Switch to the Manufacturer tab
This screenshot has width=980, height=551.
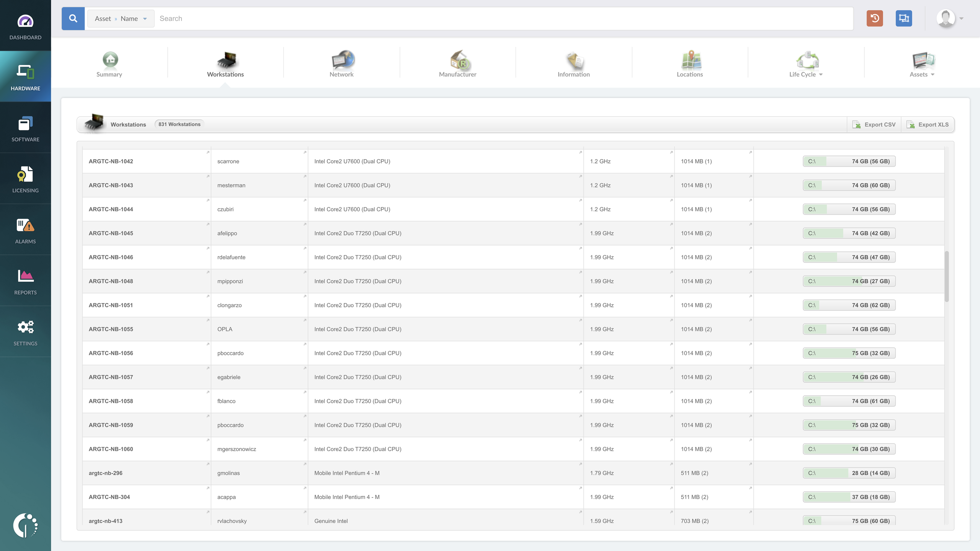click(x=457, y=63)
